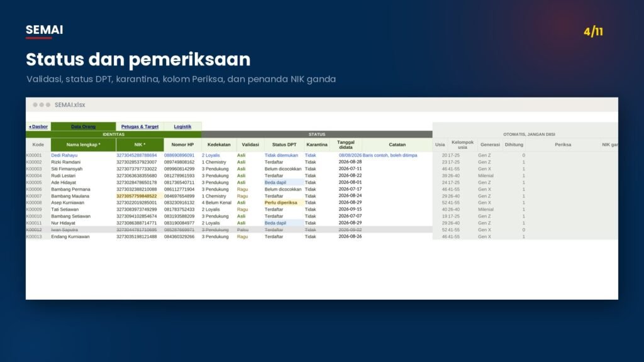This screenshot has width=644, height=362.
Task: Select the Data Orang sheet tab
Action: pos(83,126)
